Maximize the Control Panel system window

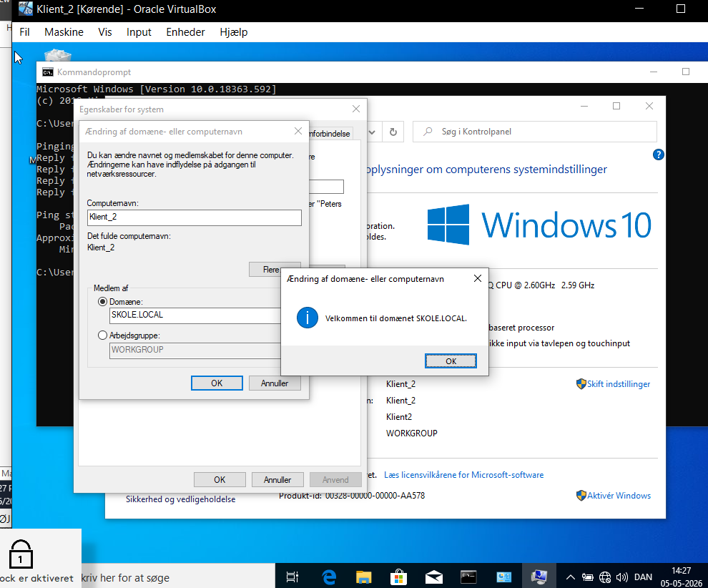point(616,106)
